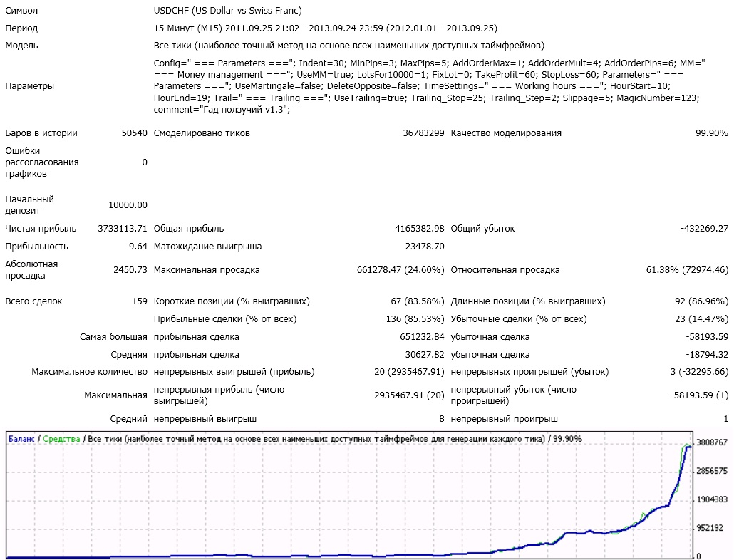Click the Относительная просадка label
This screenshot has width=734, height=560.
point(505,269)
